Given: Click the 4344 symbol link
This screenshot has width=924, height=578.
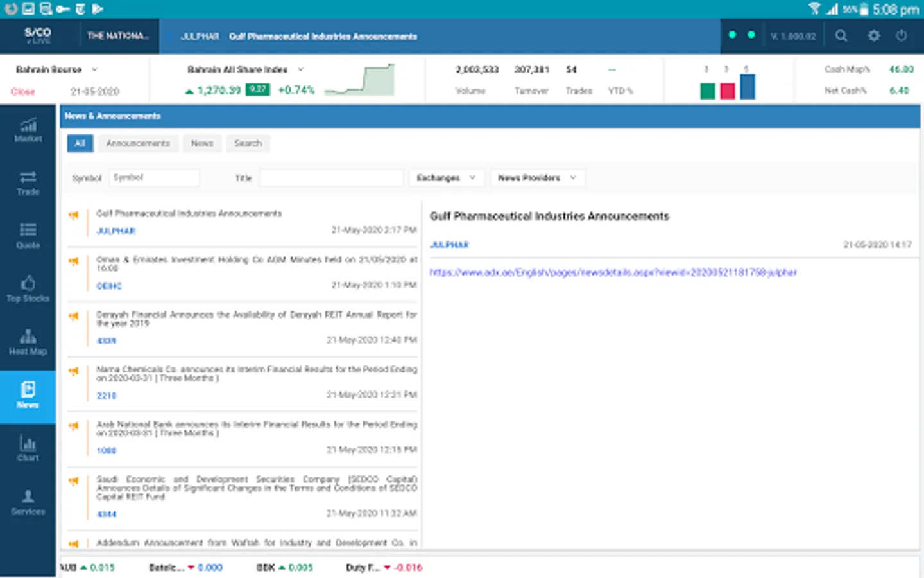Looking at the screenshot, I should pyautogui.click(x=106, y=514).
